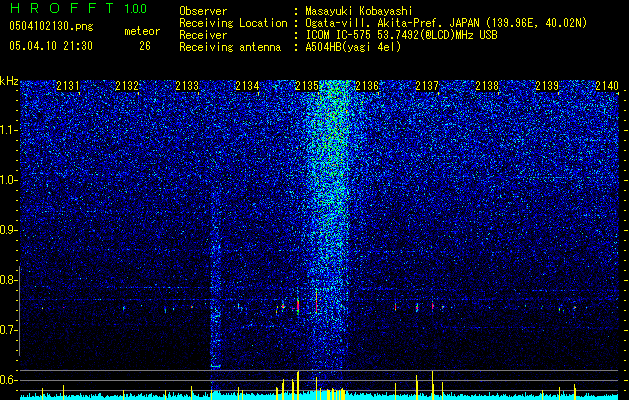Click the observer name Masayuki Kobayashi

(x=359, y=11)
